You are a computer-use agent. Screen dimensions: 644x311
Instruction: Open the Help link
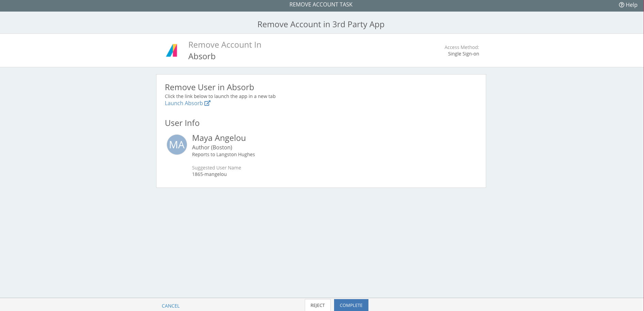(628, 5)
